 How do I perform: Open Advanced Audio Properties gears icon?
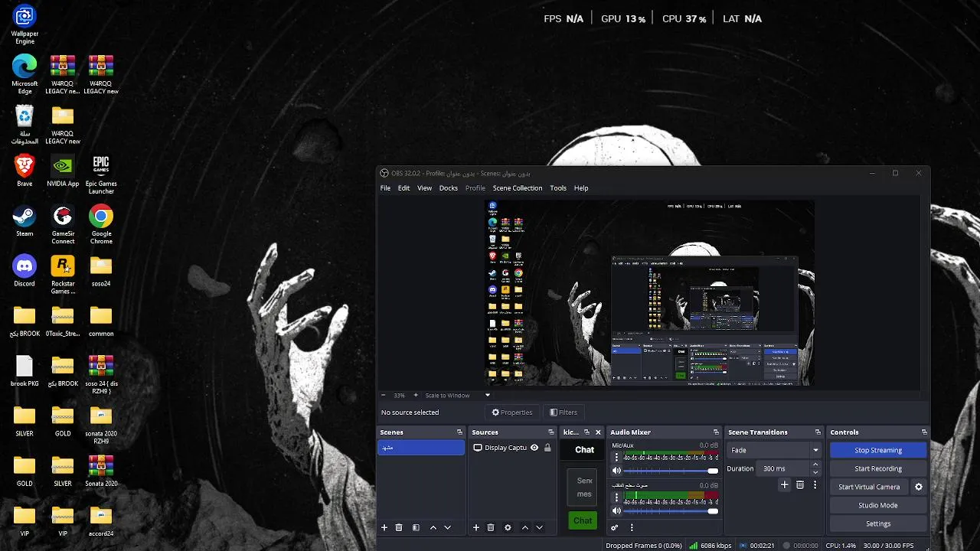614,527
